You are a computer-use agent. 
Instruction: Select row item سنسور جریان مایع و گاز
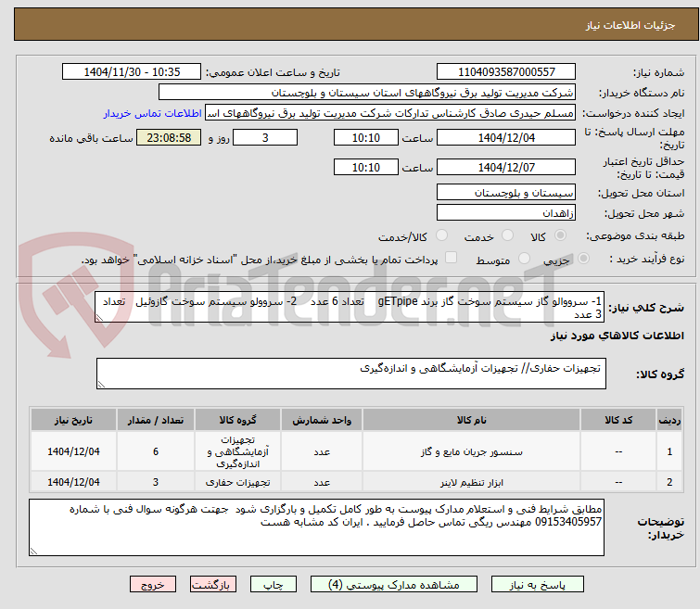tap(471, 451)
